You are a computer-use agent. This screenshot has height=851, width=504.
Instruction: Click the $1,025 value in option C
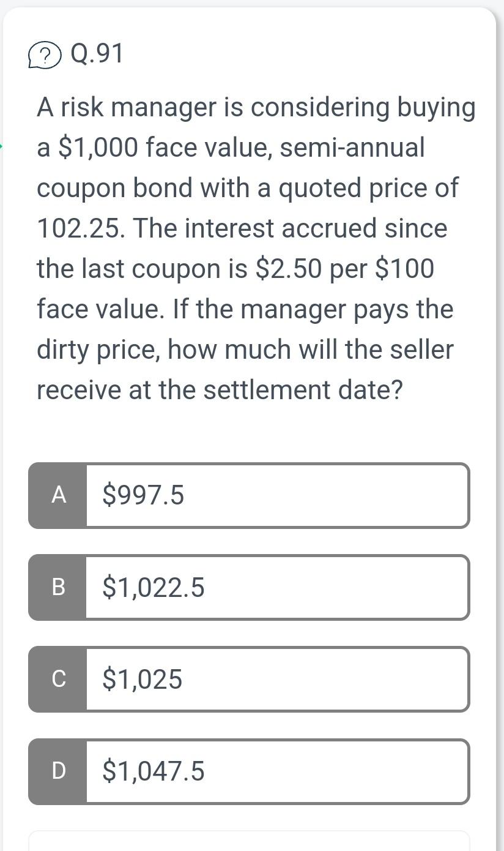(x=141, y=679)
